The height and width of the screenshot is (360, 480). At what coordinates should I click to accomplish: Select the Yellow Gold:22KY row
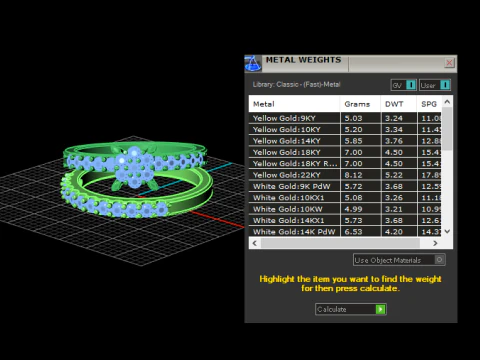click(345, 175)
